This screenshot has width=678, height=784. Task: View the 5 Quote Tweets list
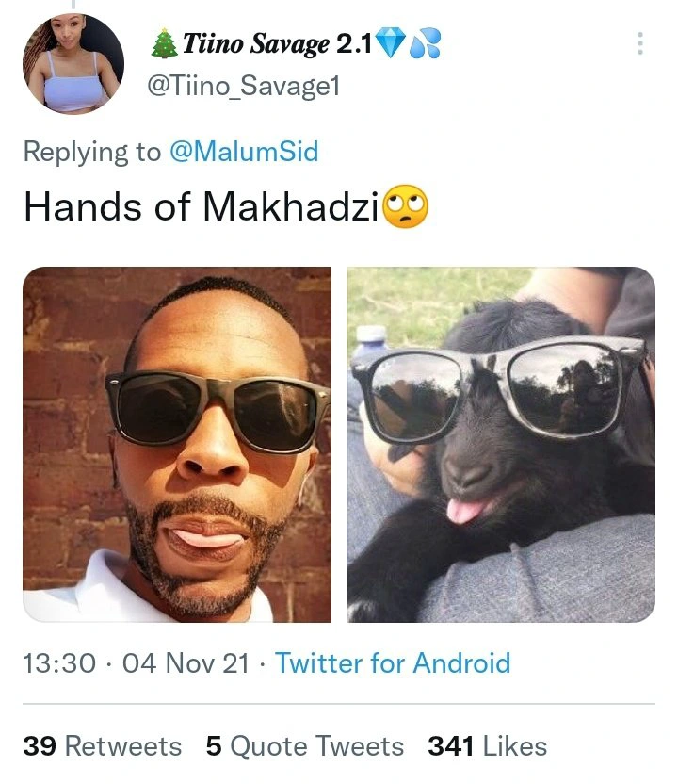(304, 746)
